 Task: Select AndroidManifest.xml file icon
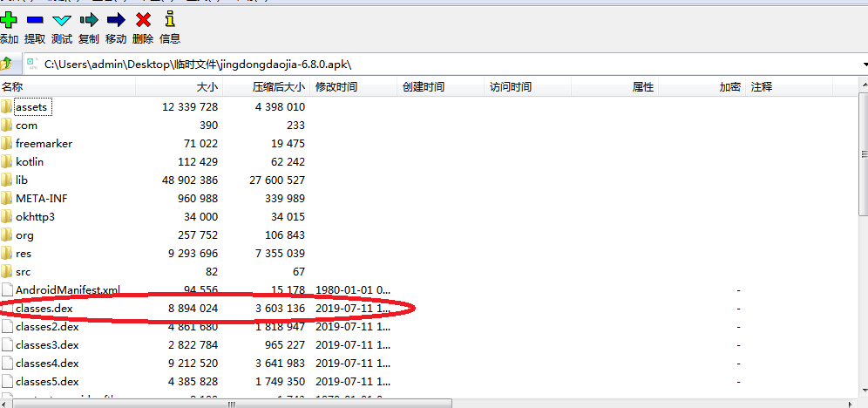[x=7, y=289]
